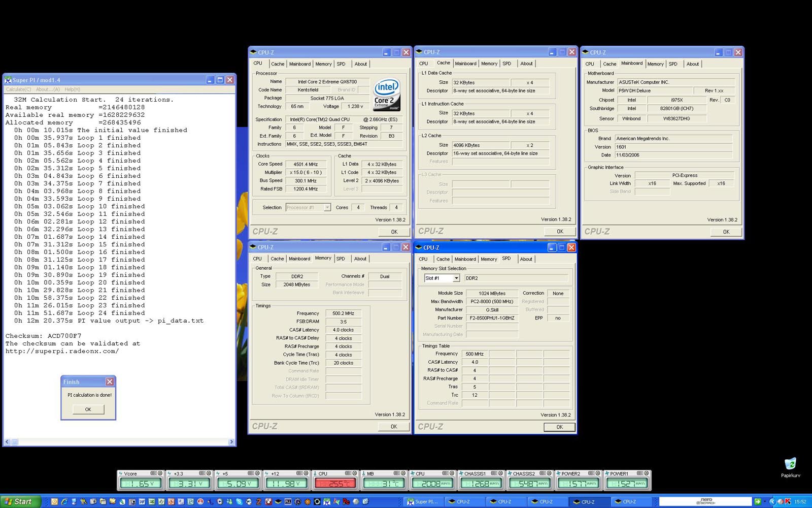
Task: Click the Super PI horizontal scrollbar right arrow
Action: coord(231,442)
